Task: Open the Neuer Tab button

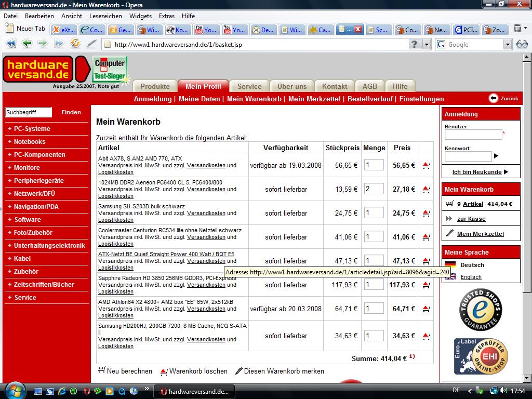Action: pyautogui.click(x=26, y=29)
